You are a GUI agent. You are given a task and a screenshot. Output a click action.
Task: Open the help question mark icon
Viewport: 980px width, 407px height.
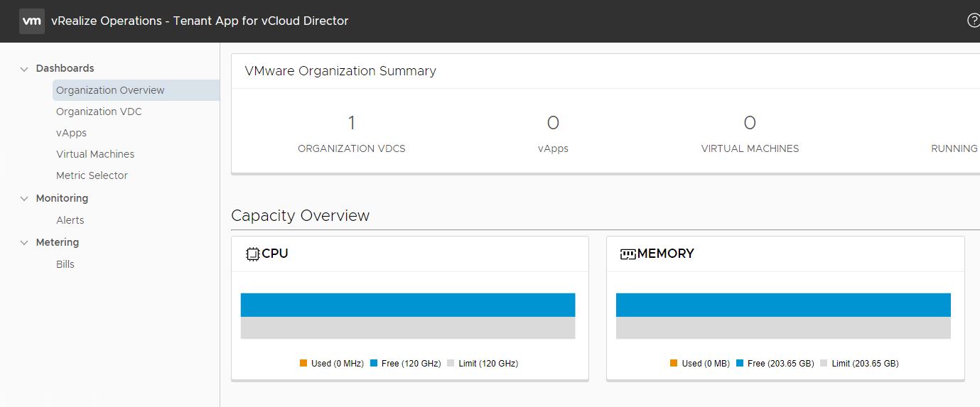click(973, 21)
